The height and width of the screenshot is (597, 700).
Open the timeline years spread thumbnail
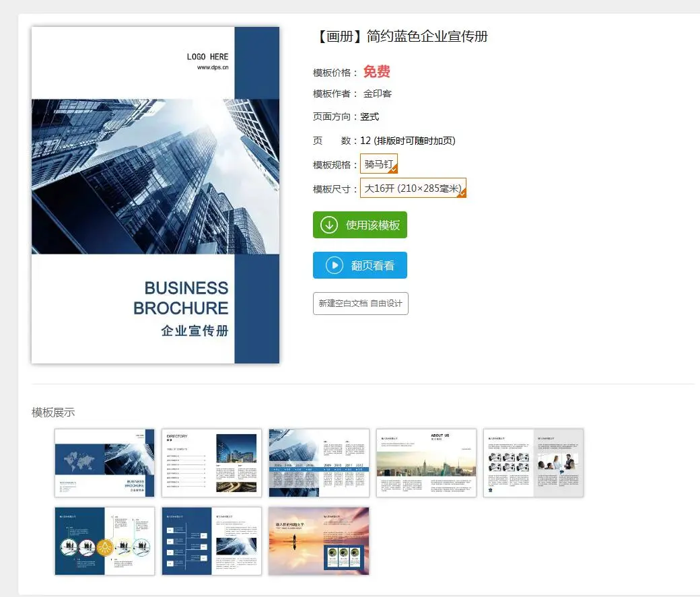pos(319,463)
